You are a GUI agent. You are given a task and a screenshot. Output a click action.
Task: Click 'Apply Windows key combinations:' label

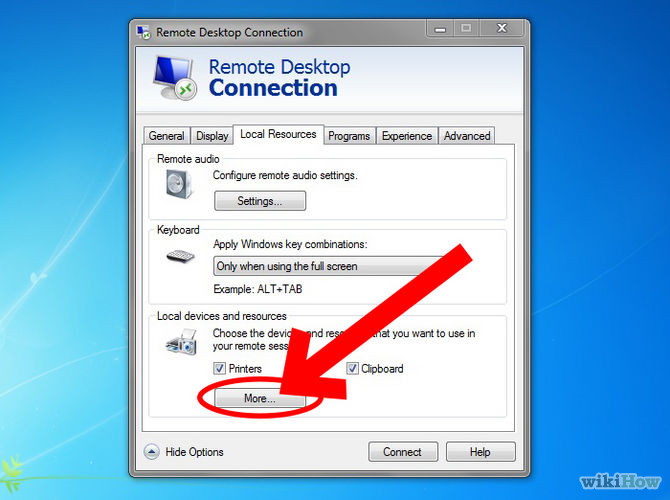click(290, 244)
